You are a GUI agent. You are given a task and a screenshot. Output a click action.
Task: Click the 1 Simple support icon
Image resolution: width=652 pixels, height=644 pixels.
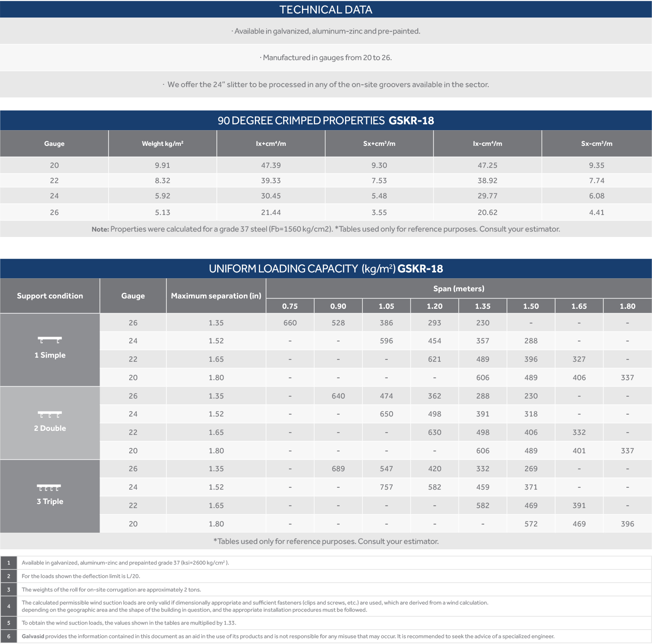coord(50,340)
